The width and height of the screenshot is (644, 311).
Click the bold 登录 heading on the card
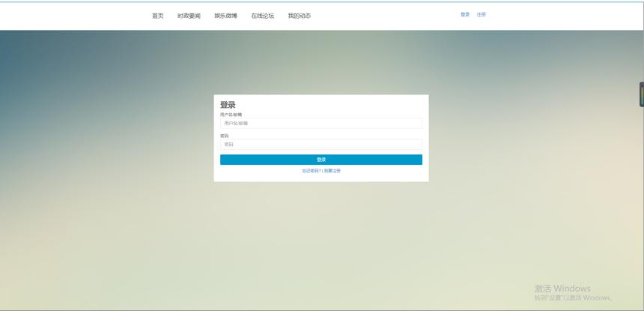pos(228,105)
